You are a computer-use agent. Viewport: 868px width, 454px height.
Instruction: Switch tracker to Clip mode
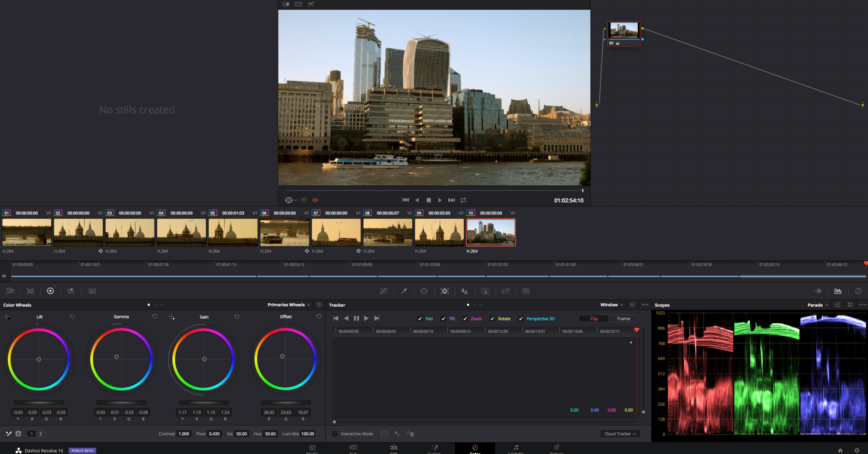[x=594, y=319]
